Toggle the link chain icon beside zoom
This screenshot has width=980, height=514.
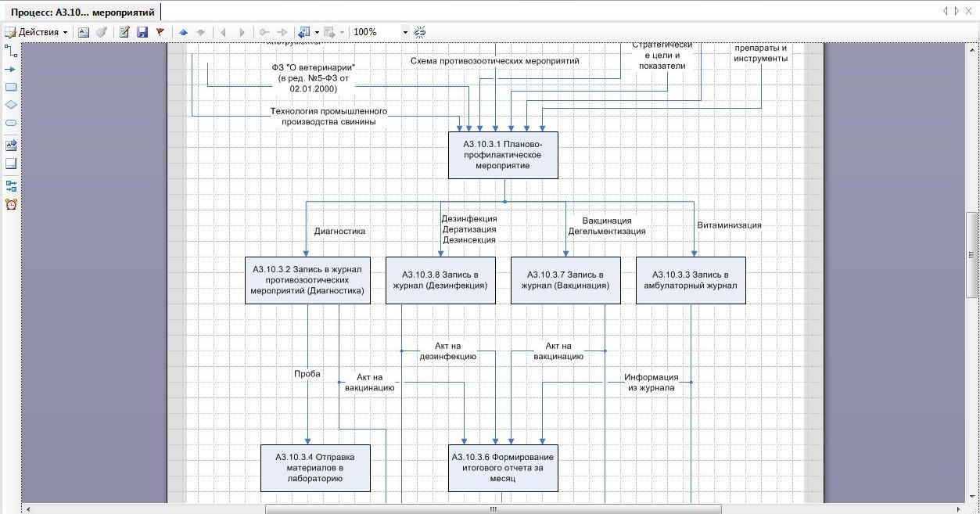(x=420, y=32)
